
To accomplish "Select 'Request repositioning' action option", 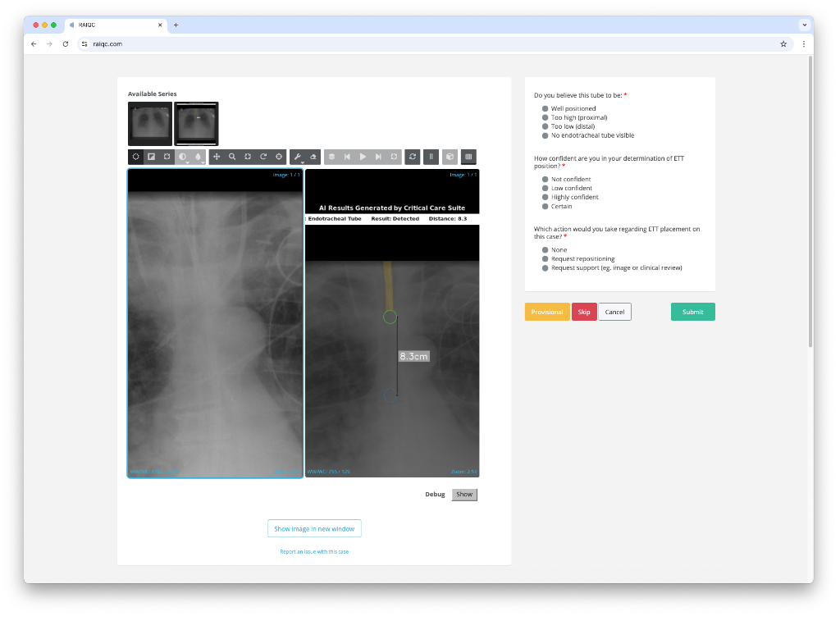I will (546, 258).
